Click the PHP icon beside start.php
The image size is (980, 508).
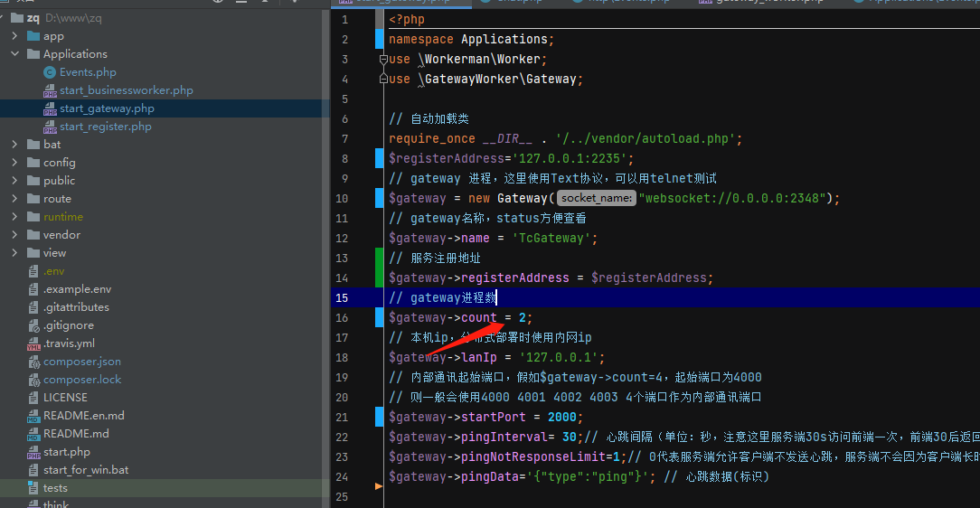click(x=33, y=452)
